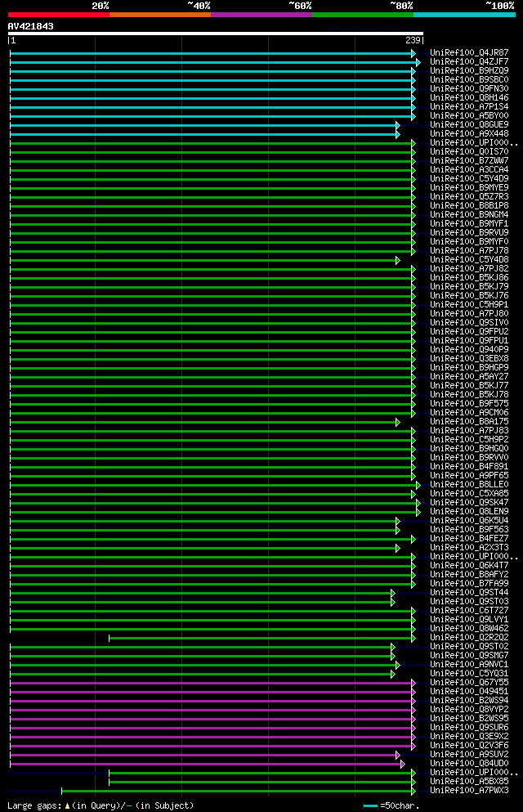Select hit UniRef100_A5BY00
This screenshot has width=523, height=812.
click(469, 115)
